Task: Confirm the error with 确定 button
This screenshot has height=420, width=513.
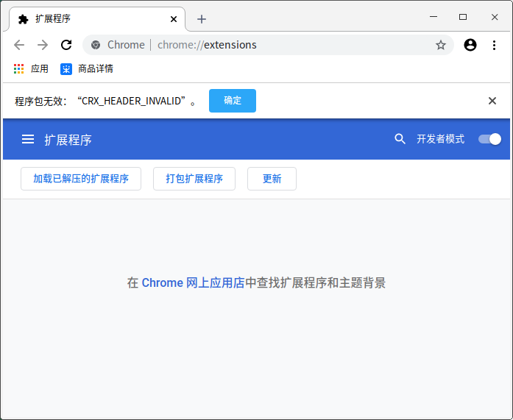Action: 233,101
